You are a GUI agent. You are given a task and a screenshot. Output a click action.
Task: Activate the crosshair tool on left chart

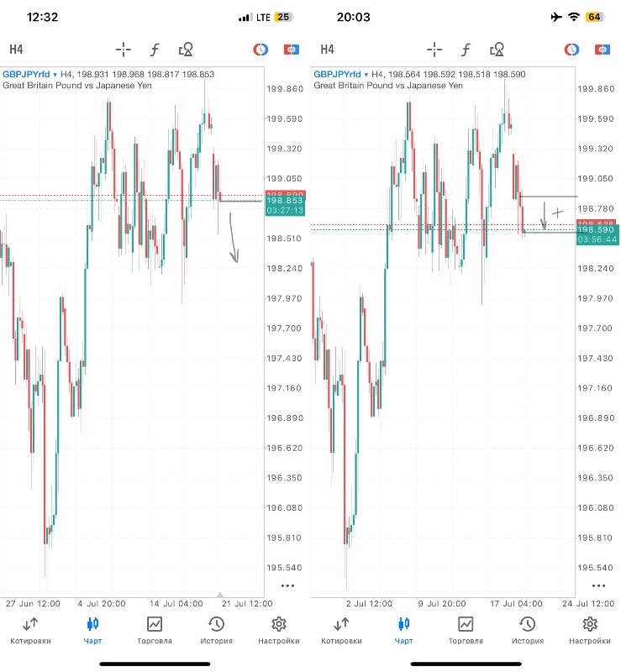(124, 50)
